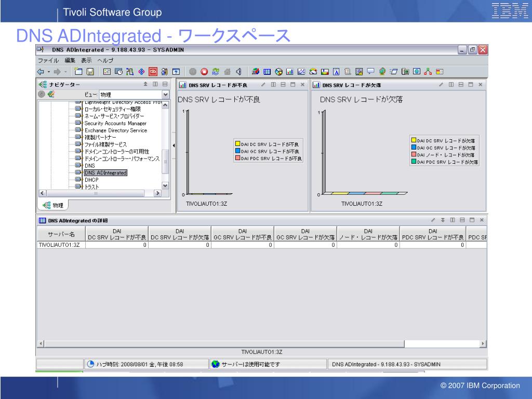This screenshot has height=399, width=532.
Task: Select the Table view toolbar icon
Action: tap(267, 72)
